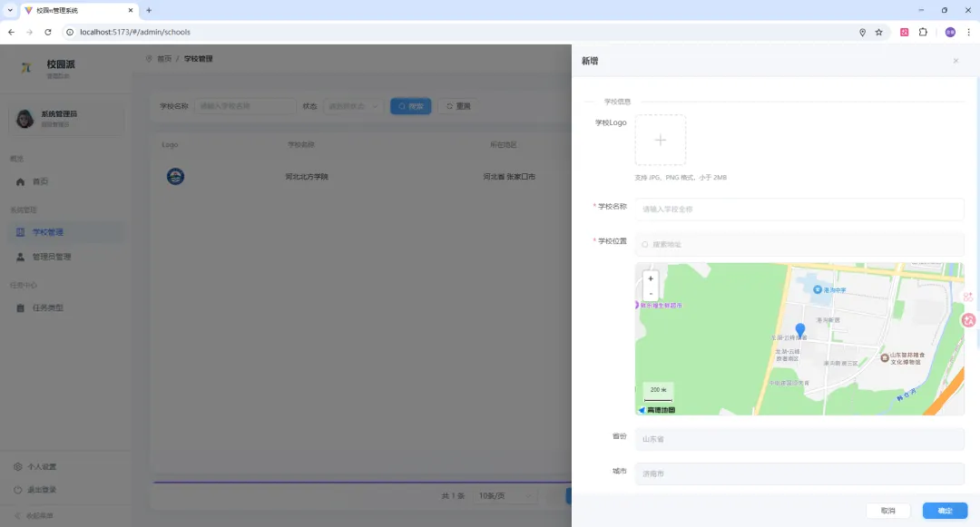The width and height of the screenshot is (980, 527).
Task: Focus the 学校名称 input in the drawer
Action: 799,210
